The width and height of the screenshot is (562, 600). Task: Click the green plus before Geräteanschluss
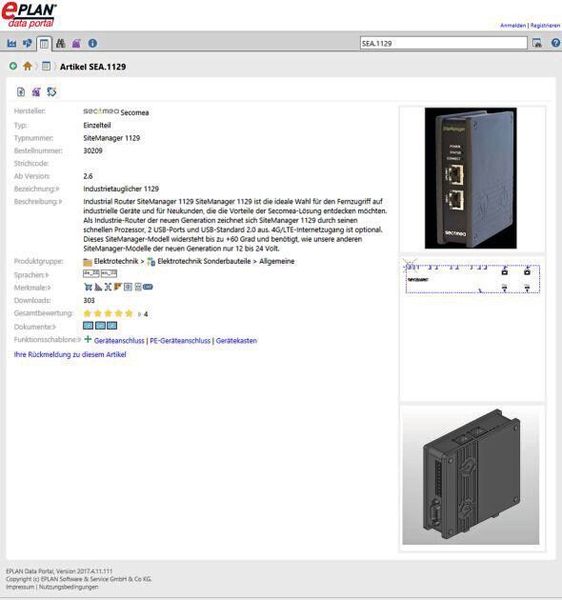[x=88, y=339]
